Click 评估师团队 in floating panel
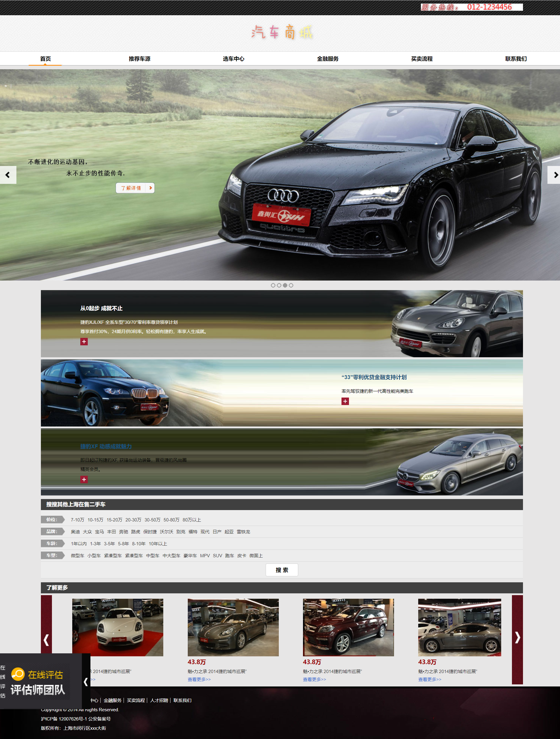Viewport: 560px width, 739px height. pos(38,690)
